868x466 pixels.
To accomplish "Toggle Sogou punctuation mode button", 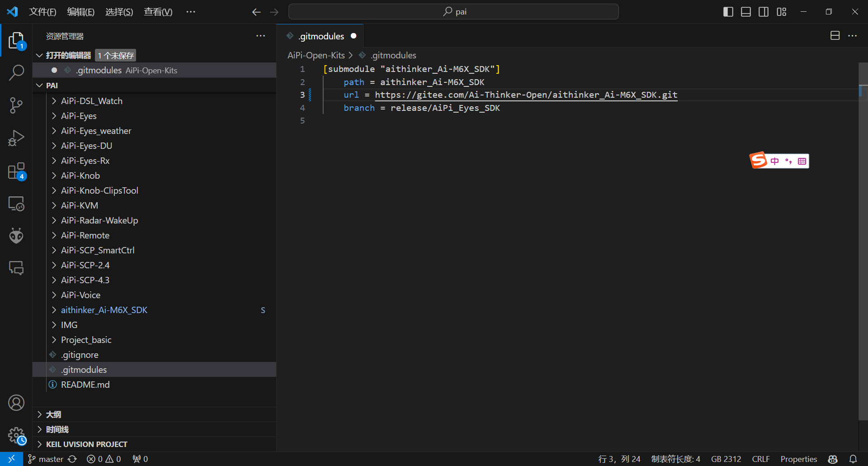I will [788, 161].
